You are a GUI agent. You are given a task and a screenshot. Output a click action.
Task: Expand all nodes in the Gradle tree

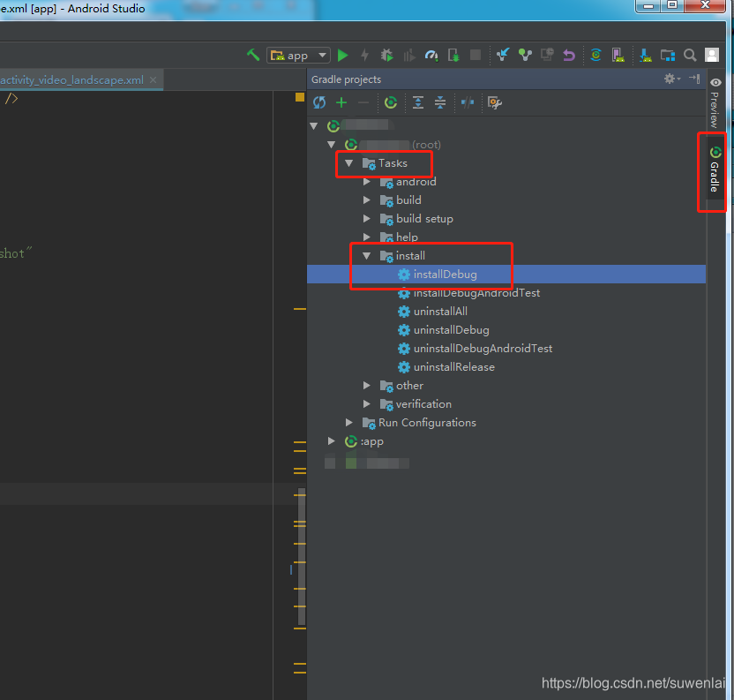pyautogui.click(x=418, y=102)
